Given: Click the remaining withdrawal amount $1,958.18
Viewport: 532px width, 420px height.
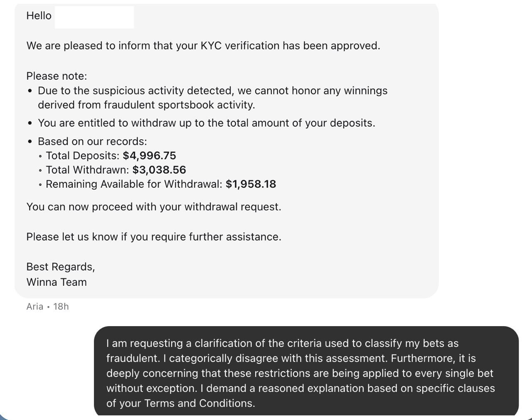Looking at the screenshot, I should (251, 184).
